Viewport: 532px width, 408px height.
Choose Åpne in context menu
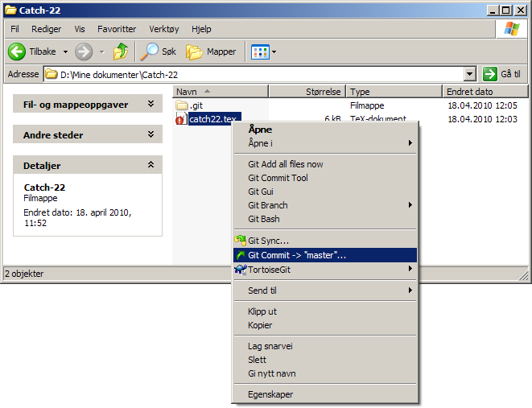coord(324,130)
